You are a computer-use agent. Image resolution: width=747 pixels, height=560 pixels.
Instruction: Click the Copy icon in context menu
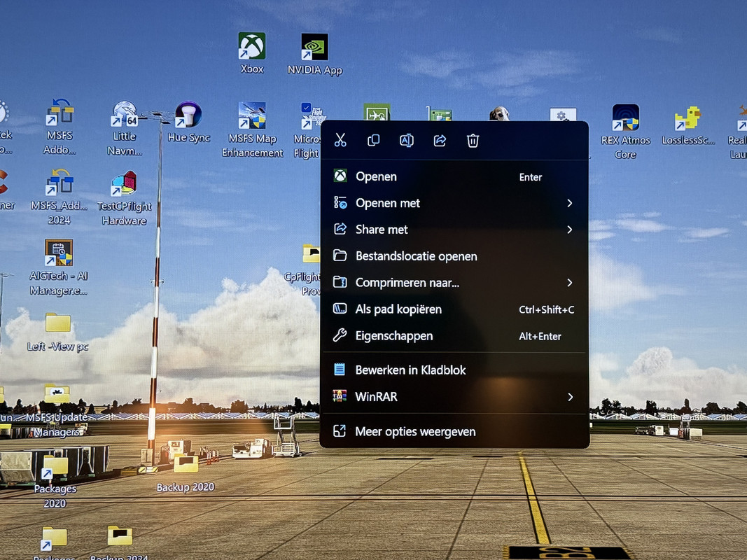pos(374,141)
